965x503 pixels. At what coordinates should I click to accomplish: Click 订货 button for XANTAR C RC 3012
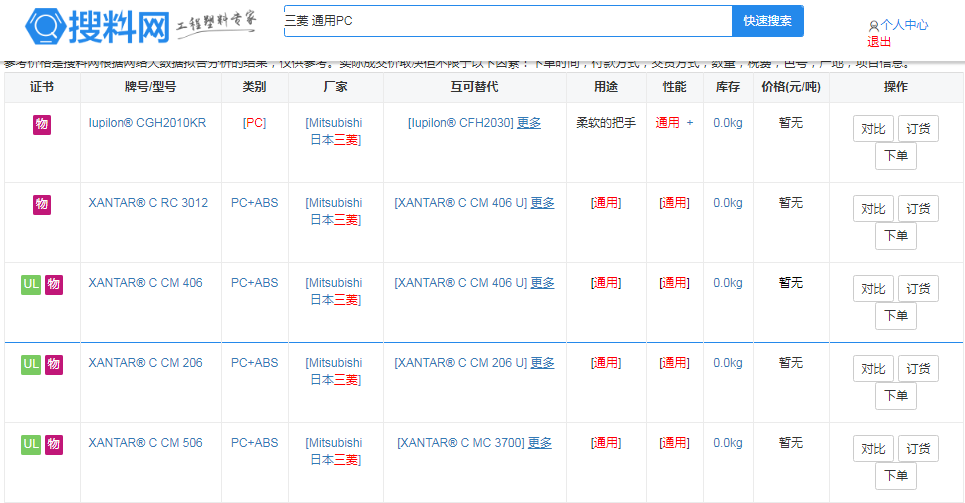pos(918,209)
